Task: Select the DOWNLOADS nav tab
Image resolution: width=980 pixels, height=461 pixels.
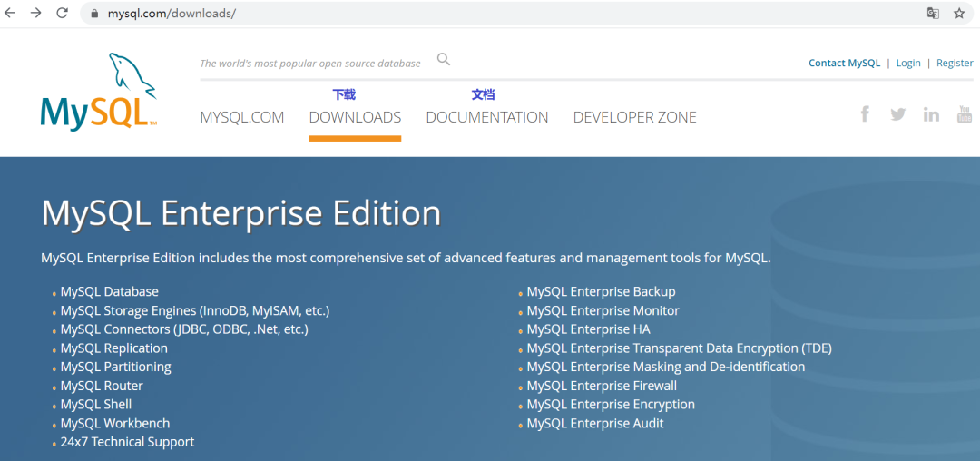Action: [x=355, y=117]
